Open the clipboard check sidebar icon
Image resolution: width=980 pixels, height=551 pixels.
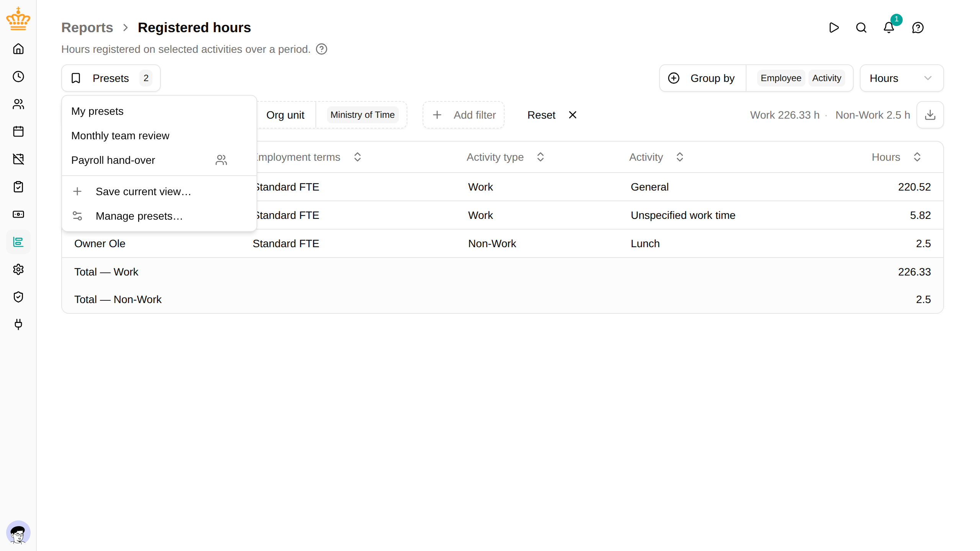coord(18,187)
